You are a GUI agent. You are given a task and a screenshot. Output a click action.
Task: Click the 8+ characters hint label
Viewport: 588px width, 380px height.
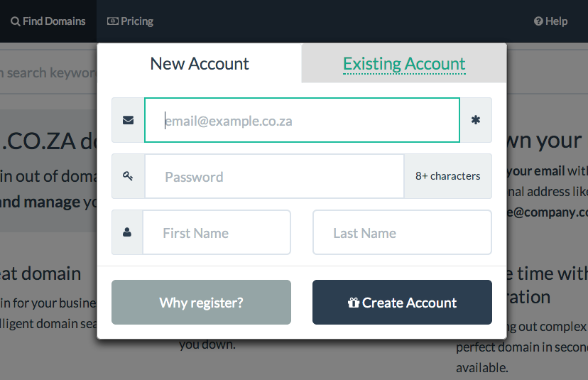pos(447,176)
